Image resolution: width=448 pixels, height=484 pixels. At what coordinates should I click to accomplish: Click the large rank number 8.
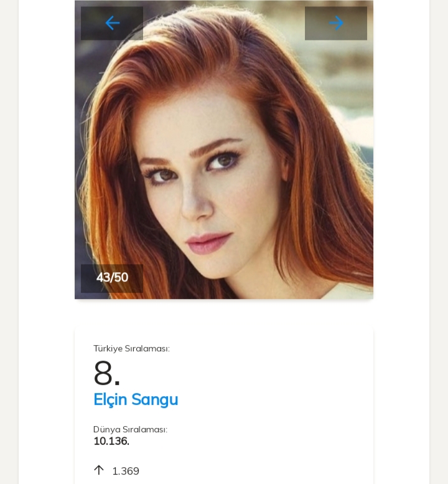(x=106, y=373)
